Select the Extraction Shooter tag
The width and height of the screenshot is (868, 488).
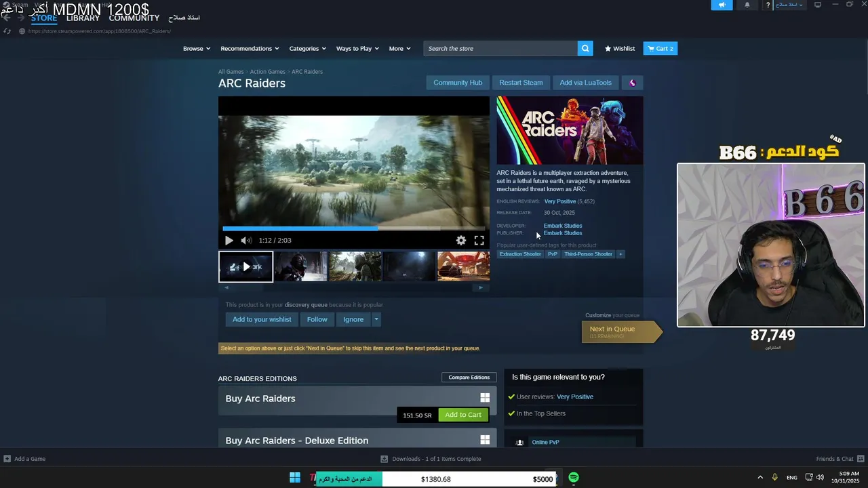click(x=520, y=254)
